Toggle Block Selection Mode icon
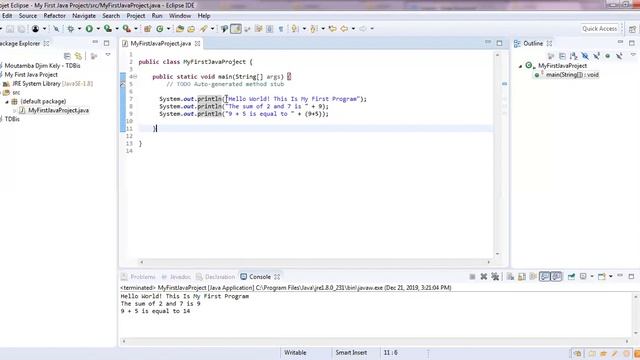Viewport: 640px width, 360px height. [x=269, y=29]
